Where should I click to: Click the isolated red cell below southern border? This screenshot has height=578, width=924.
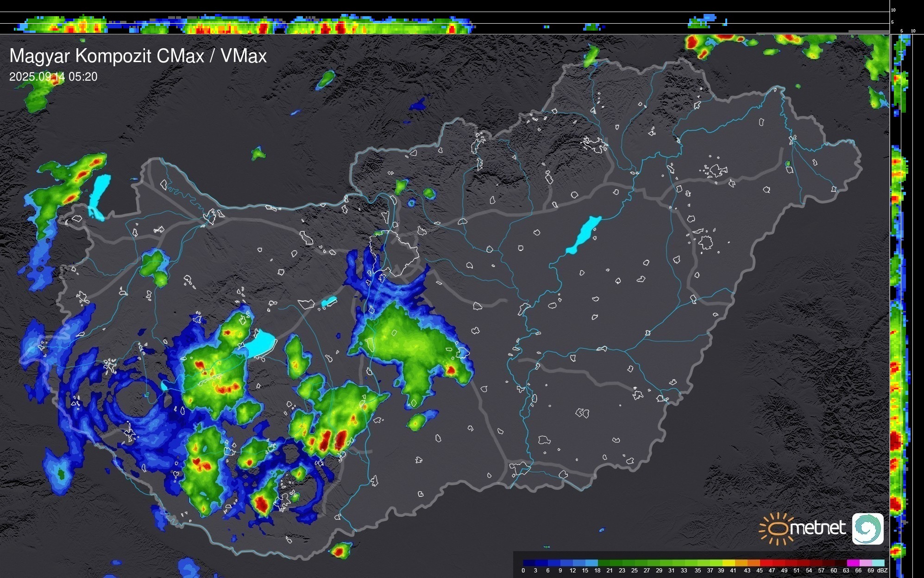[339, 551]
